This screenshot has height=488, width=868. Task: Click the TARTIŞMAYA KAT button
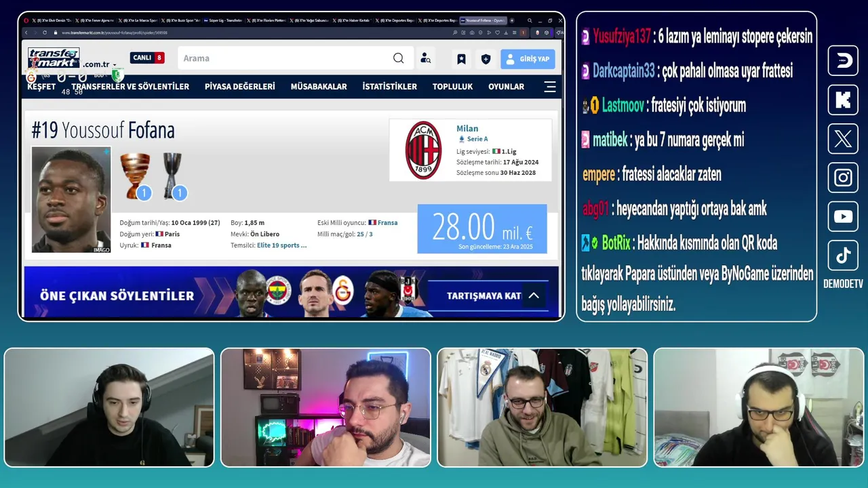[x=484, y=296]
